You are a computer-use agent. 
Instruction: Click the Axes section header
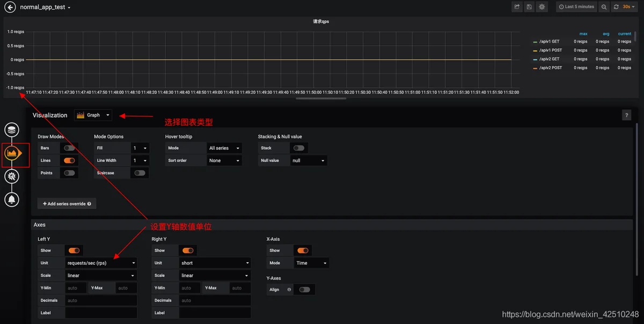(x=332, y=225)
